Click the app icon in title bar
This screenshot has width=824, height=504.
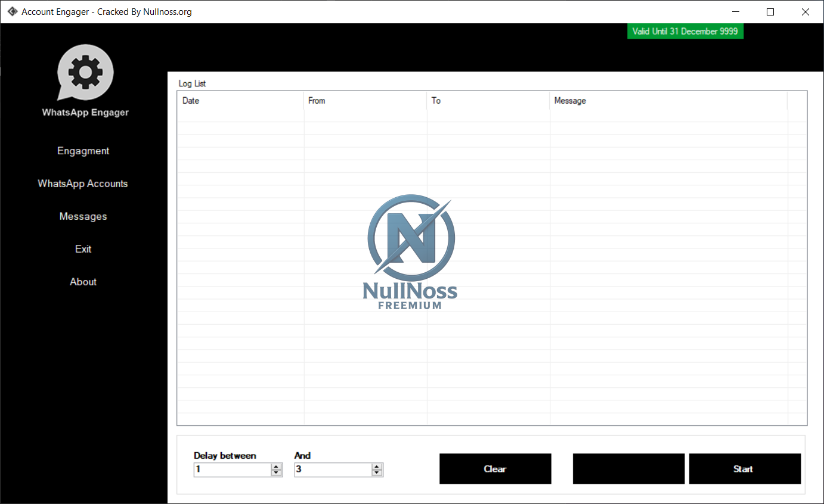click(12, 11)
